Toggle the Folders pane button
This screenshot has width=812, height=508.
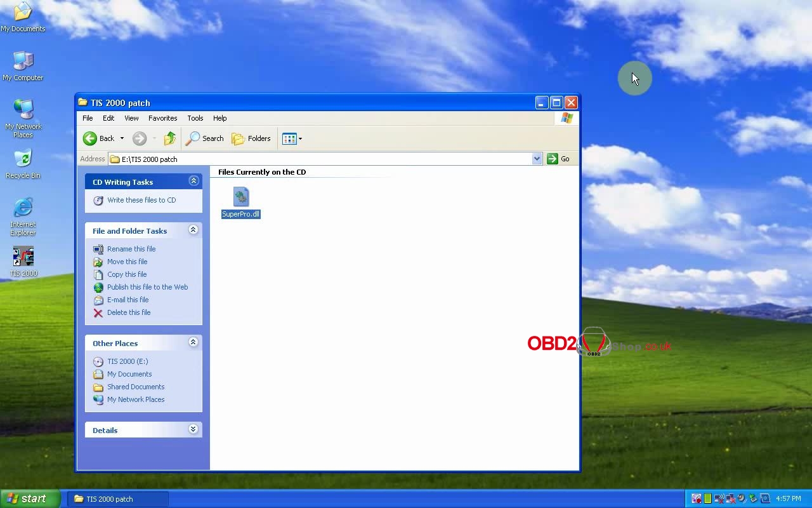251,138
